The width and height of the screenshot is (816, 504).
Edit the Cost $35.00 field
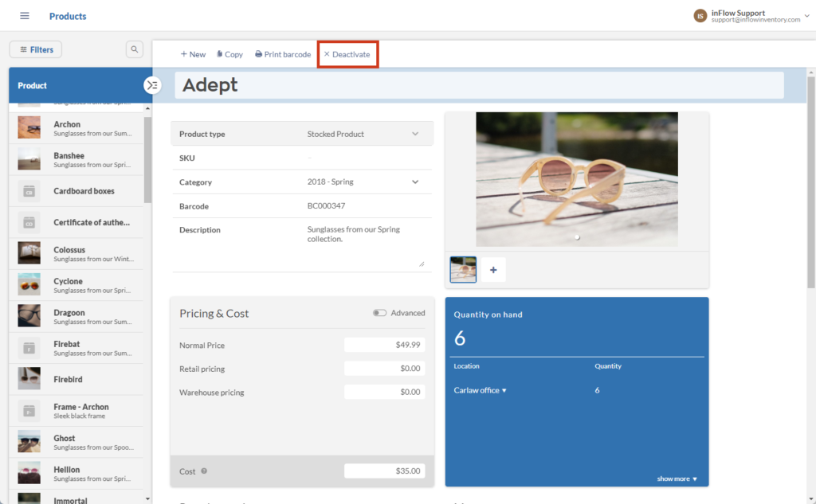(384, 471)
